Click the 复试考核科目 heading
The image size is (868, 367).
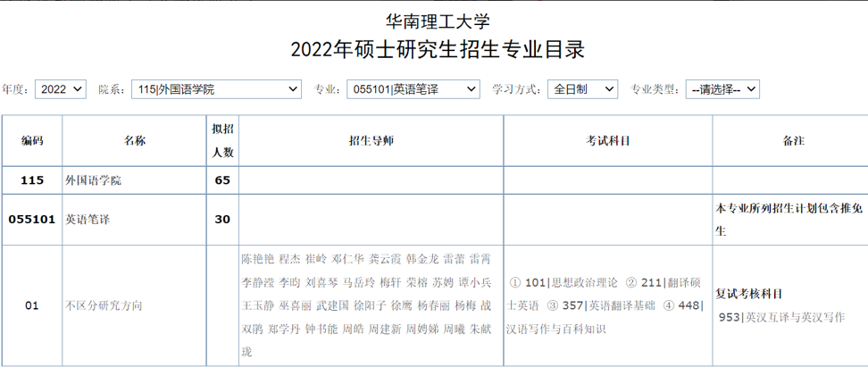pos(748,294)
